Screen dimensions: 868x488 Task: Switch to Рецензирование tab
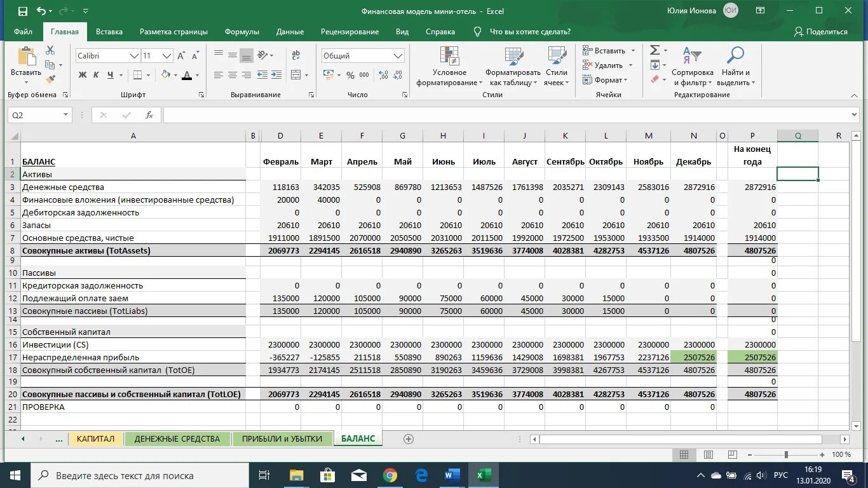[x=349, y=32]
